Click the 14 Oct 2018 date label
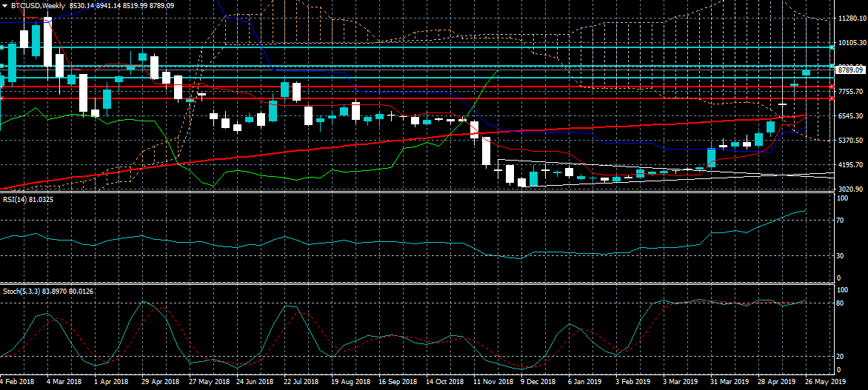 [444, 382]
